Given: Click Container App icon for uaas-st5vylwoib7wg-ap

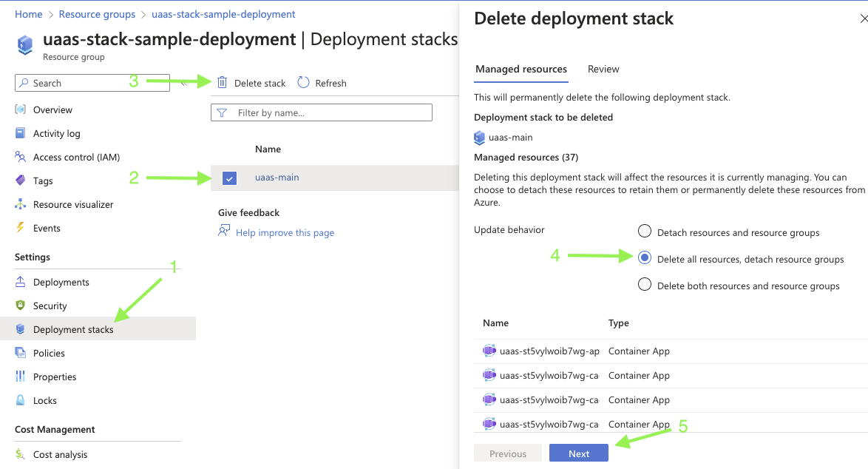Looking at the screenshot, I should tap(489, 351).
